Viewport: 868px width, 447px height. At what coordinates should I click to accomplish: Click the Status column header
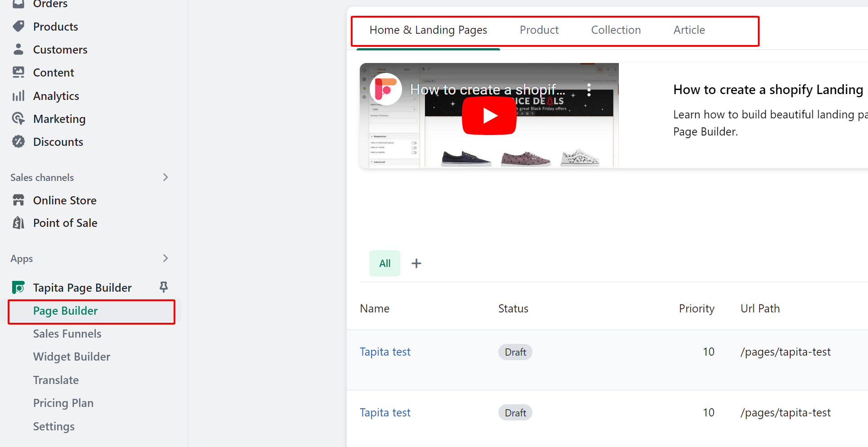click(x=513, y=309)
